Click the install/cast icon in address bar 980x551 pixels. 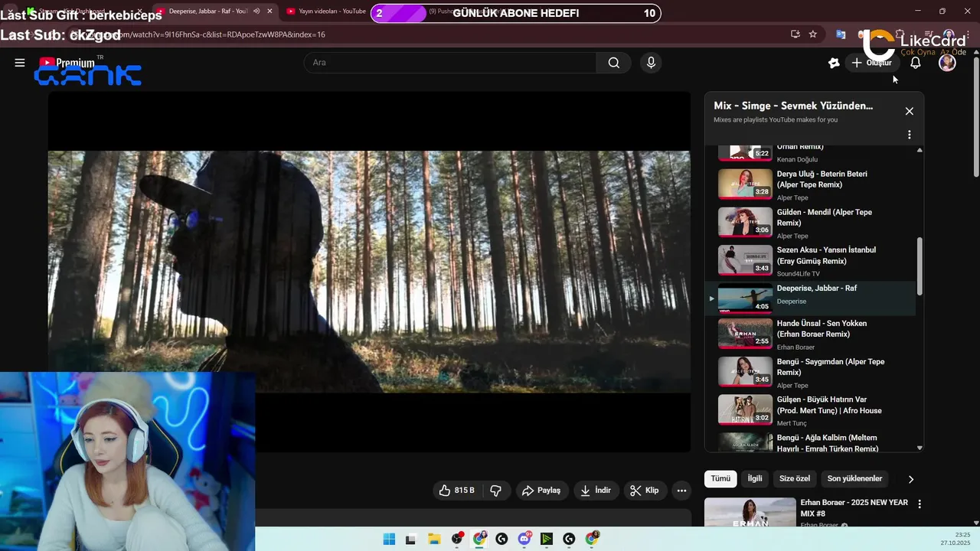click(x=795, y=34)
